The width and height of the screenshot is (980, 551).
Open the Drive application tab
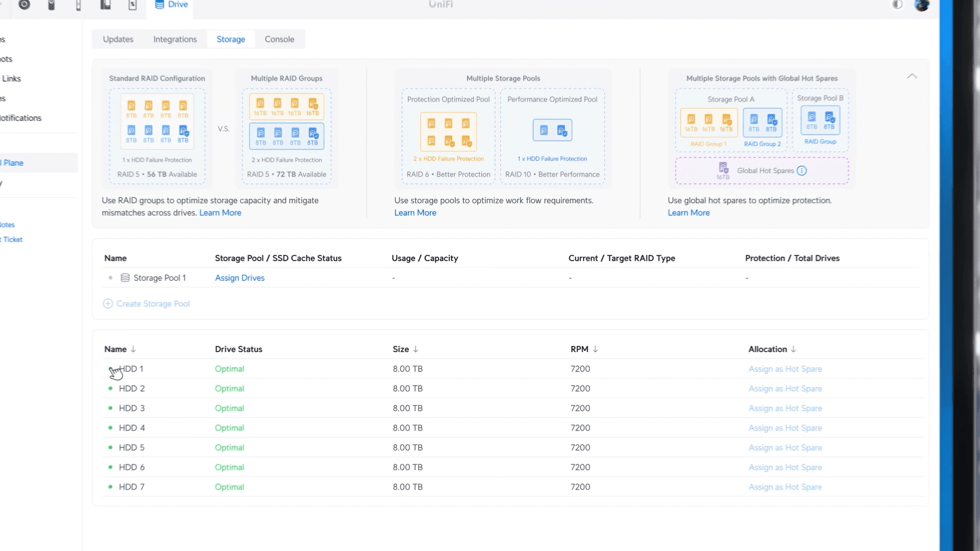tap(171, 5)
